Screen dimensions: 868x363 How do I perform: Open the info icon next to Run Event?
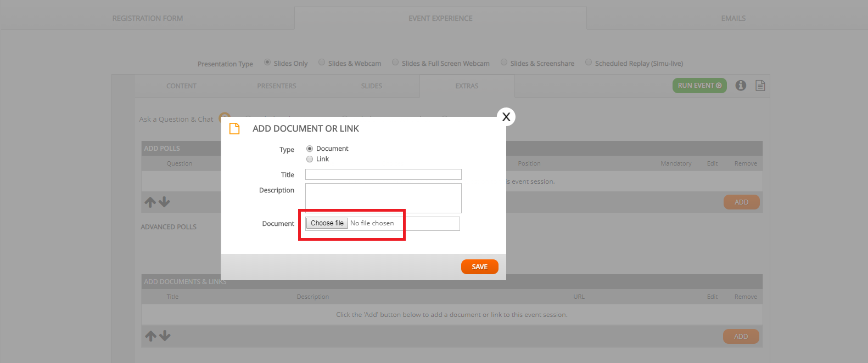(741, 86)
